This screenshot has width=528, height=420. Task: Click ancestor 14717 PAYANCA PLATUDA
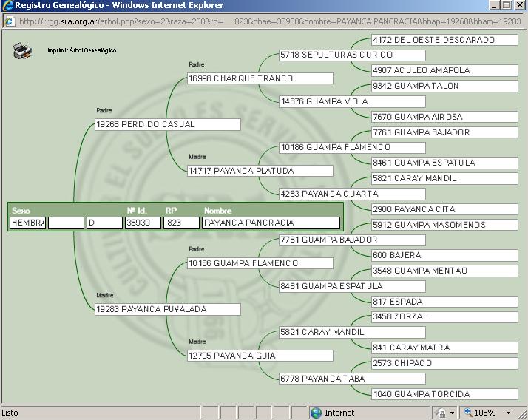259,171
